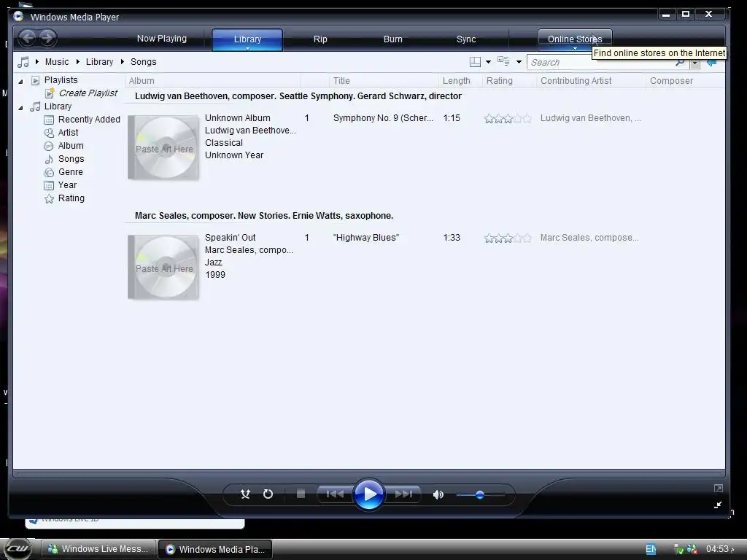The image size is (747, 560).
Task: Open Recently Added in the library tree
Action: click(x=89, y=120)
